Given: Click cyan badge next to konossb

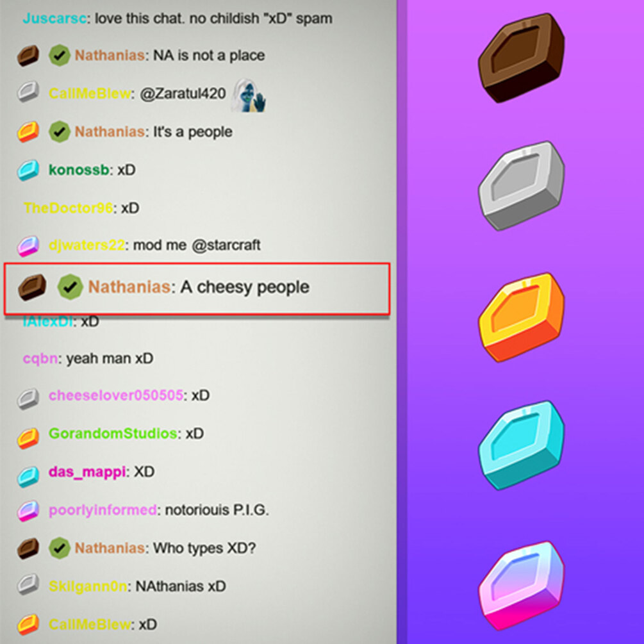Looking at the screenshot, I should click(x=28, y=170).
